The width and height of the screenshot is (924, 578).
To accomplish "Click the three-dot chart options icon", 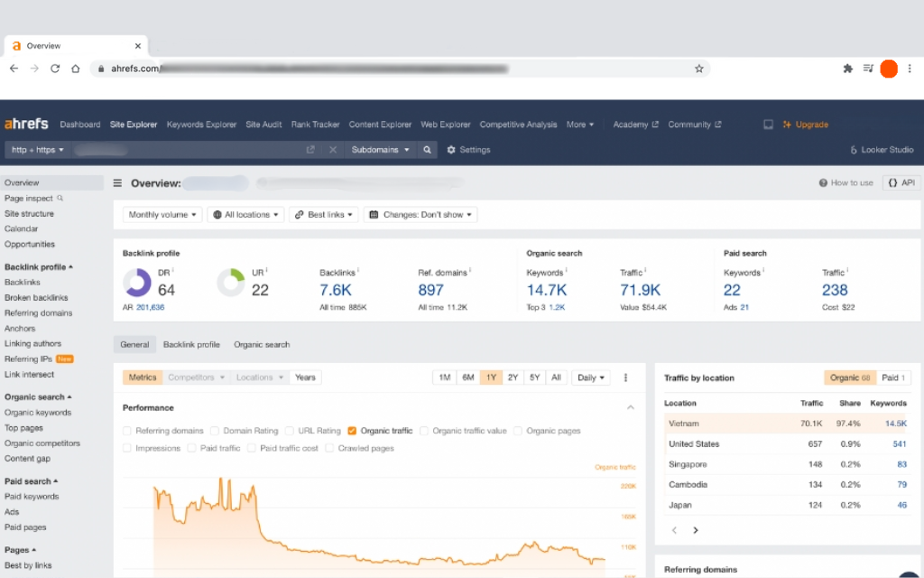I will [x=625, y=378].
